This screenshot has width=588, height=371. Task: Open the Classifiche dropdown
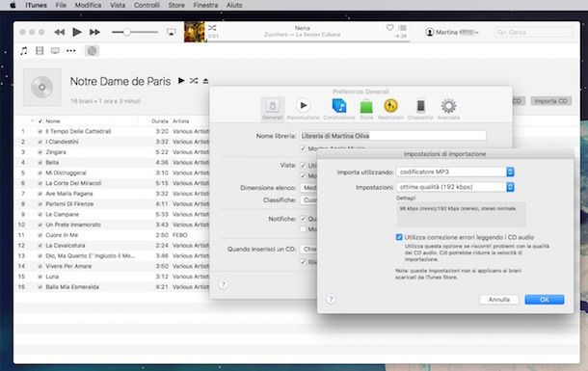pos(308,200)
